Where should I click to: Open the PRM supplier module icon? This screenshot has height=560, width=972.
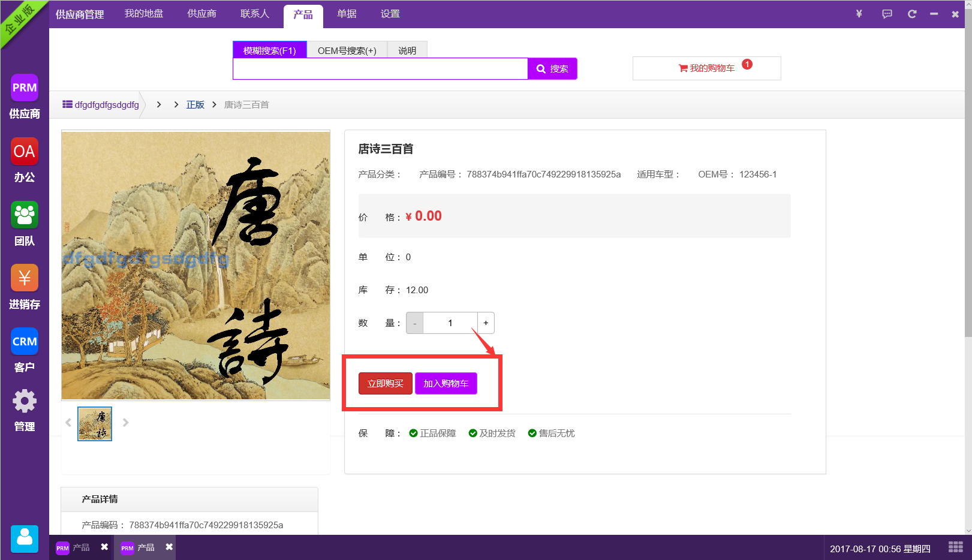[x=25, y=88]
